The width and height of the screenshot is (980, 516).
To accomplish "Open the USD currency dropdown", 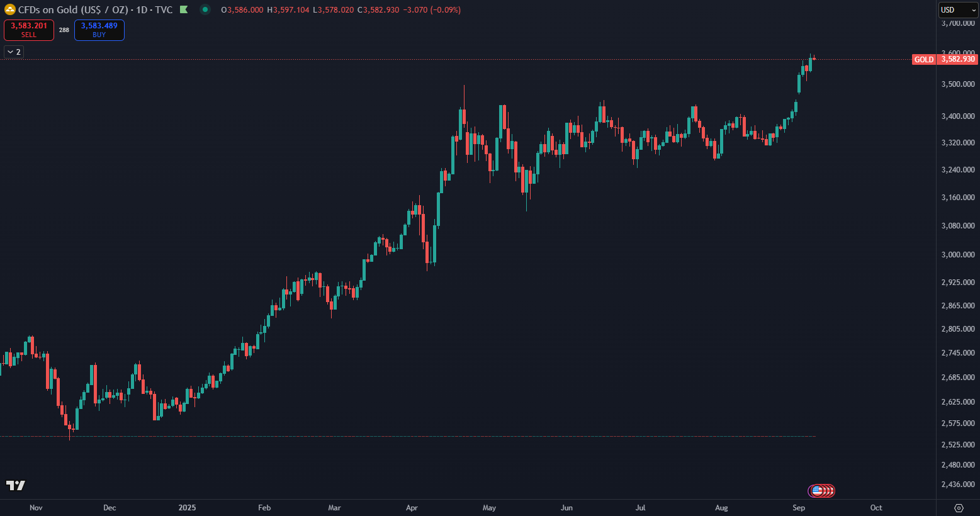I will pos(958,10).
